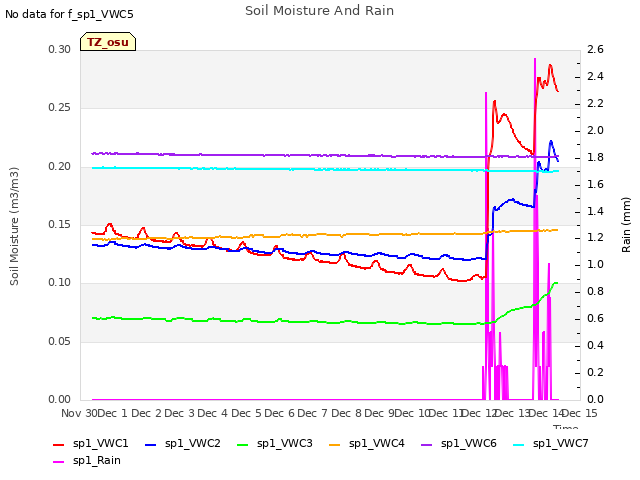The width and height of the screenshot is (640, 480).
Task: Click the TZ_osu annotation label
Action: coord(108,42)
